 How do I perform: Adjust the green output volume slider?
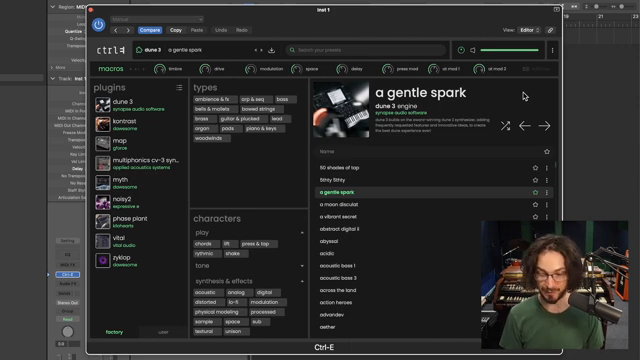point(509,50)
